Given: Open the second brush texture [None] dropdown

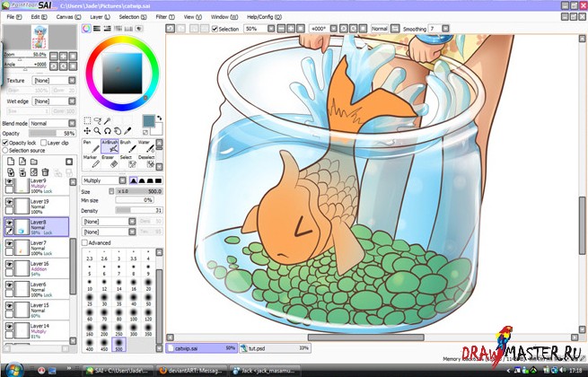Looking at the screenshot, I should pos(109,232).
